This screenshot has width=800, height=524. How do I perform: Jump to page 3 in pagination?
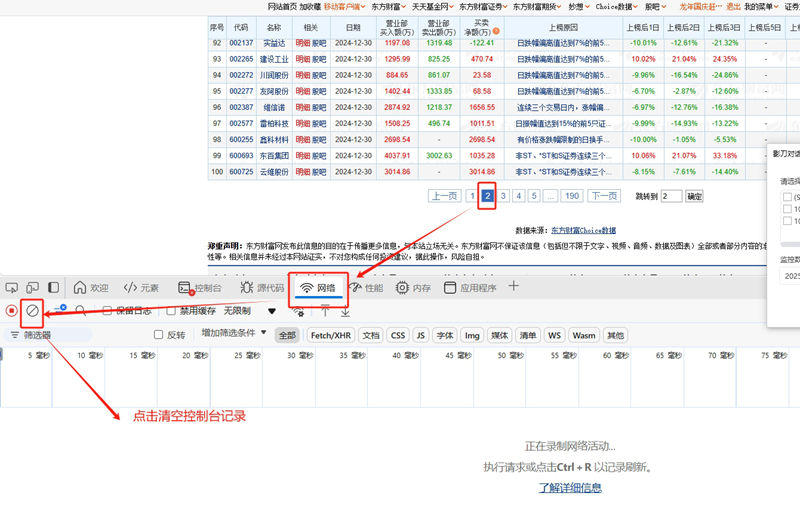[503, 196]
